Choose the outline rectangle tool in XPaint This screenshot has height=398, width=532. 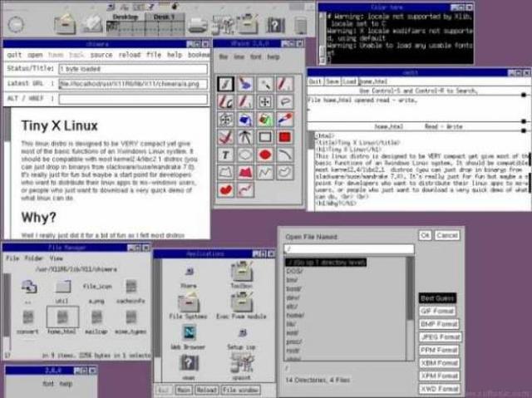[264, 137]
